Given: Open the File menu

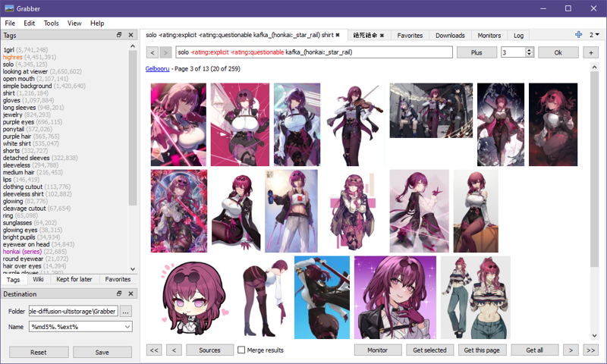Looking at the screenshot, I should tap(10, 24).
